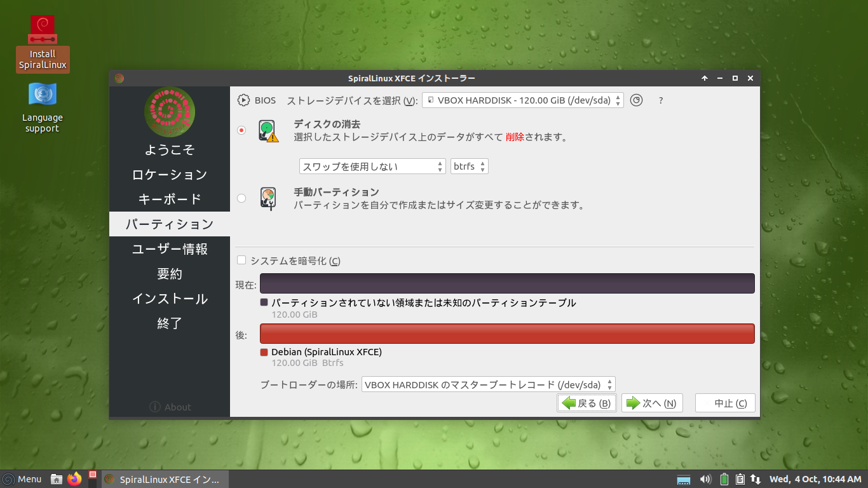This screenshot has width=868, height=488.
Task: Click the 中止 cancel button
Action: pyautogui.click(x=725, y=403)
